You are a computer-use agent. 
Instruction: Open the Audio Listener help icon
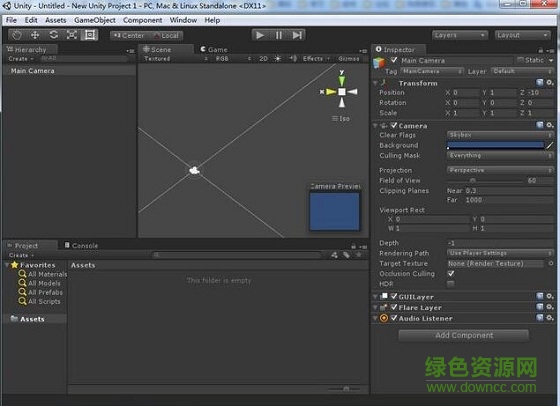coord(540,318)
